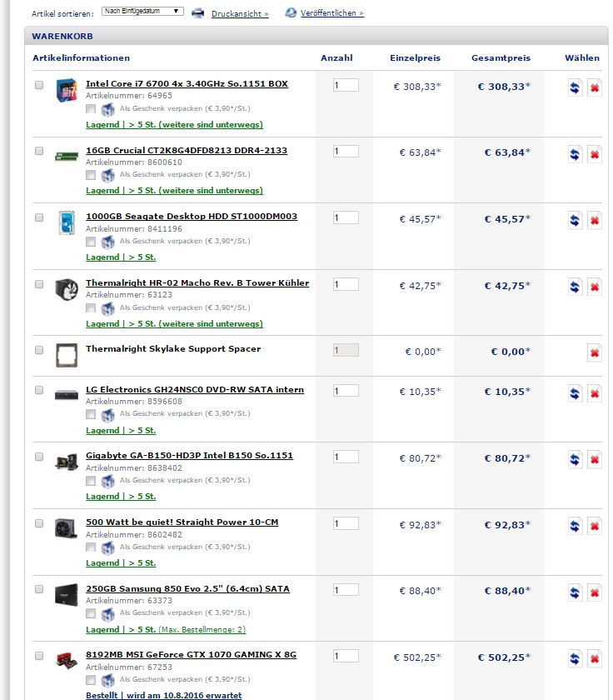Click the printer icon beside Druckansicht
613x700 pixels.
tap(197, 13)
